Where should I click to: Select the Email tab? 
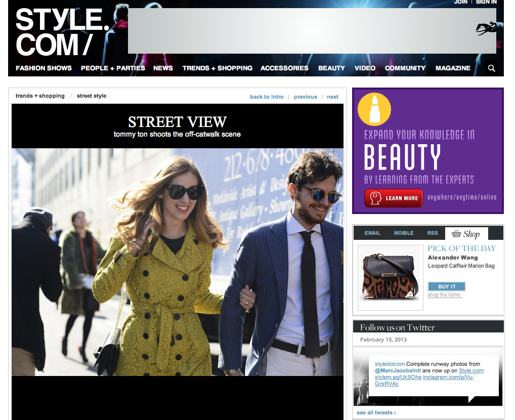(372, 233)
